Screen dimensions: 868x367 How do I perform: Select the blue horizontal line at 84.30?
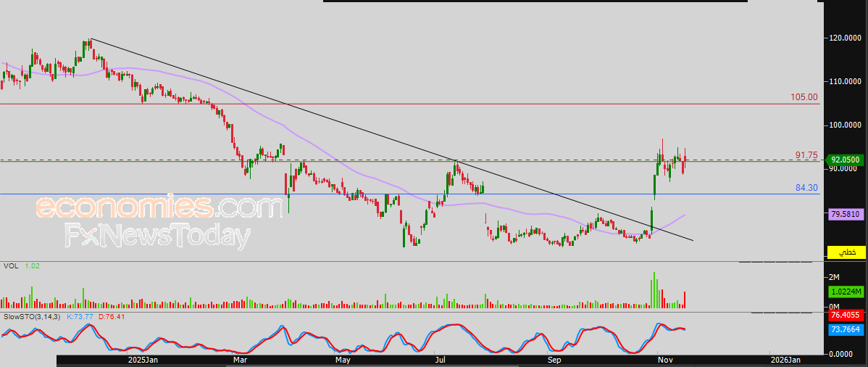click(x=409, y=194)
